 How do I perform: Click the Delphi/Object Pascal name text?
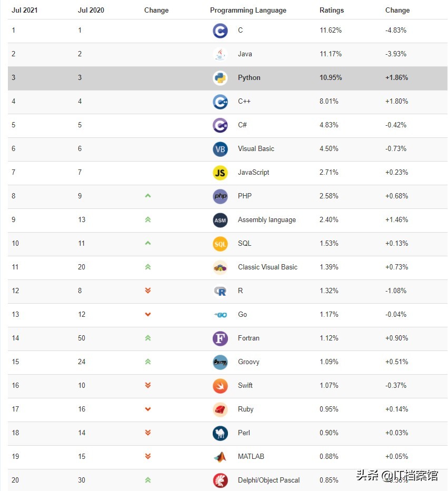[268, 480]
